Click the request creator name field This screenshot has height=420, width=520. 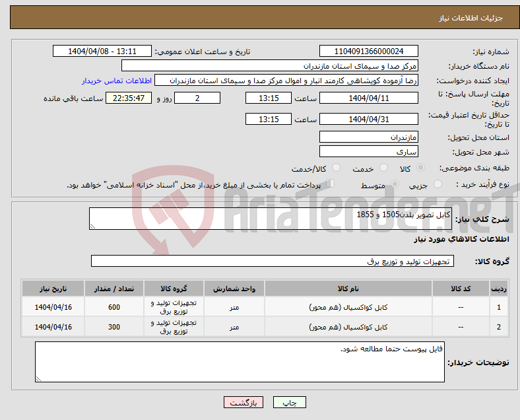(x=286, y=81)
